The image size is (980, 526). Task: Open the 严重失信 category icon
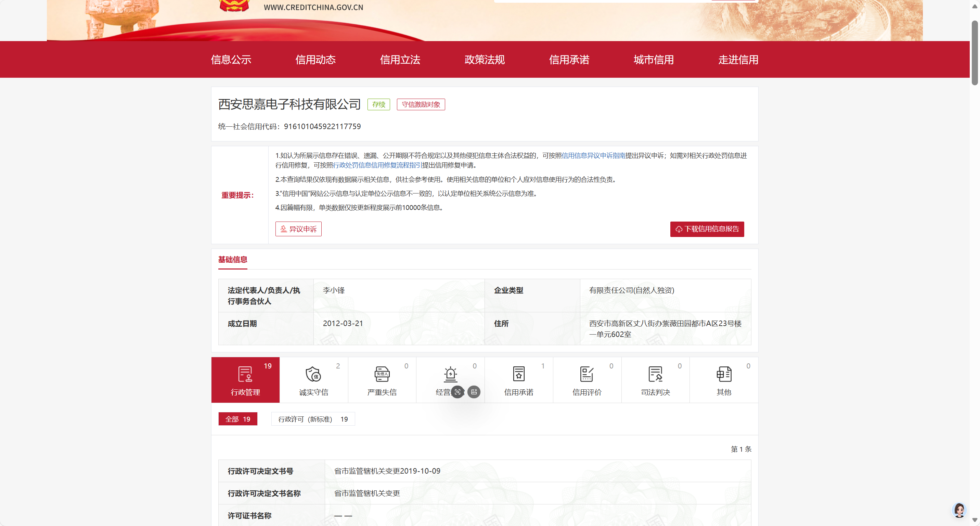point(382,374)
